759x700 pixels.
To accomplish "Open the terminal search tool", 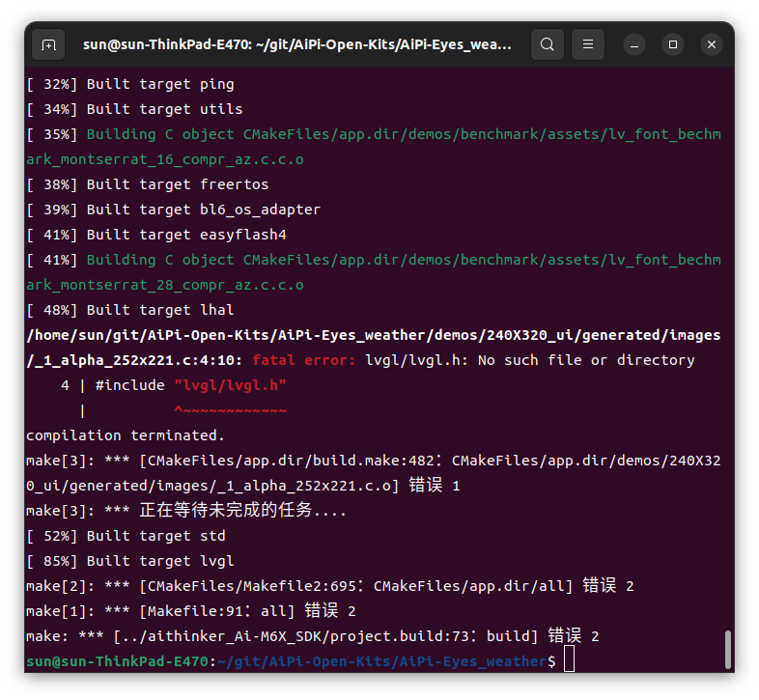I will point(547,44).
